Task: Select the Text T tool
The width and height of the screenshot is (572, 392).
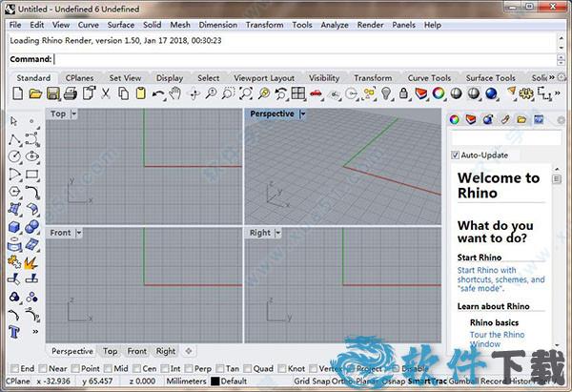Action: (x=14, y=332)
